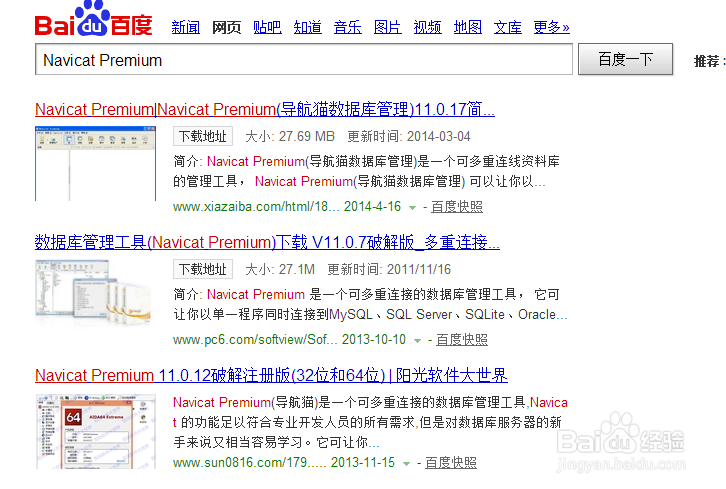Switch to the 图片 images tab
The height and width of the screenshot is (489, 726).
point(388,27)
